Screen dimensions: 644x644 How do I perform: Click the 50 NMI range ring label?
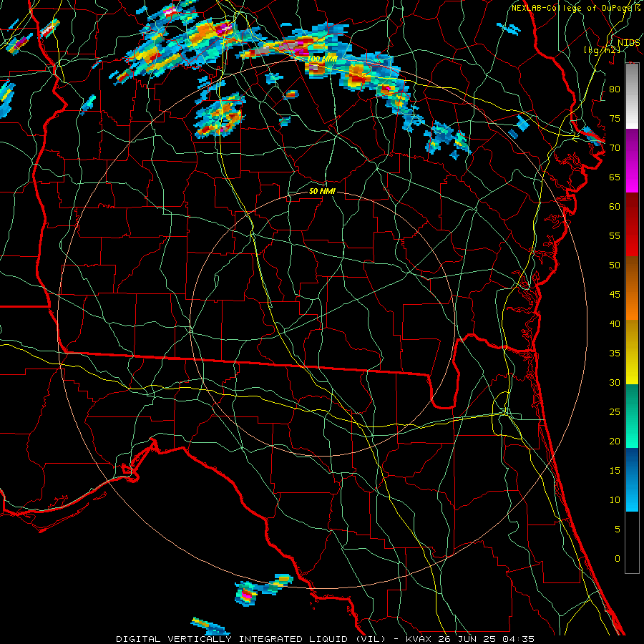[322, 191]
